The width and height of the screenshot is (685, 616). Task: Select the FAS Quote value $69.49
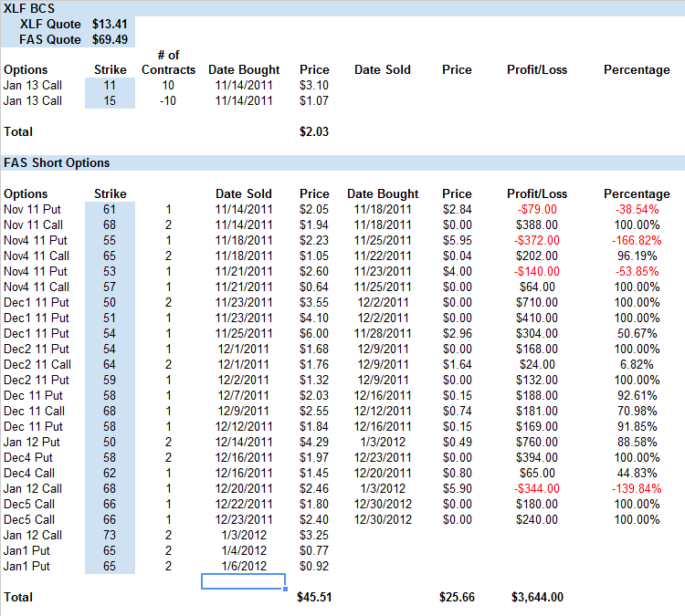(x=110, y=39)
